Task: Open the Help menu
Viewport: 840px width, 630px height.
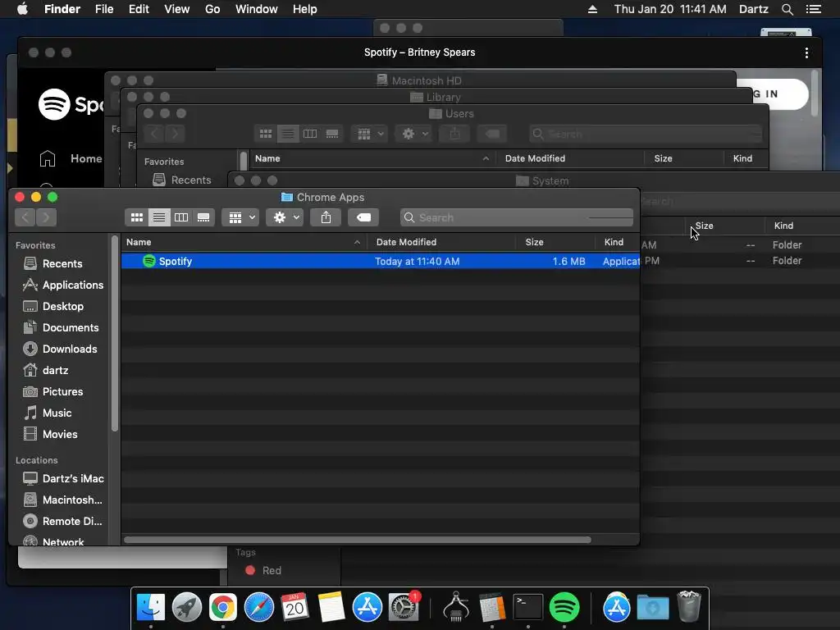Action: [305, 9]
